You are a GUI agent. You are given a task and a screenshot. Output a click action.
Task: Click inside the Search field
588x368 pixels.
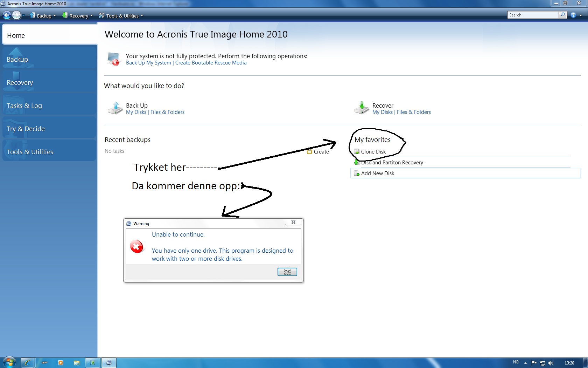(533, 15)
